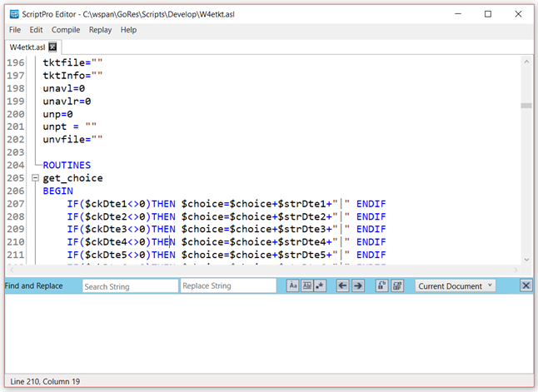The image size is (538, 392).
Task: Open the Compile menu
Action: click(66, 30)
